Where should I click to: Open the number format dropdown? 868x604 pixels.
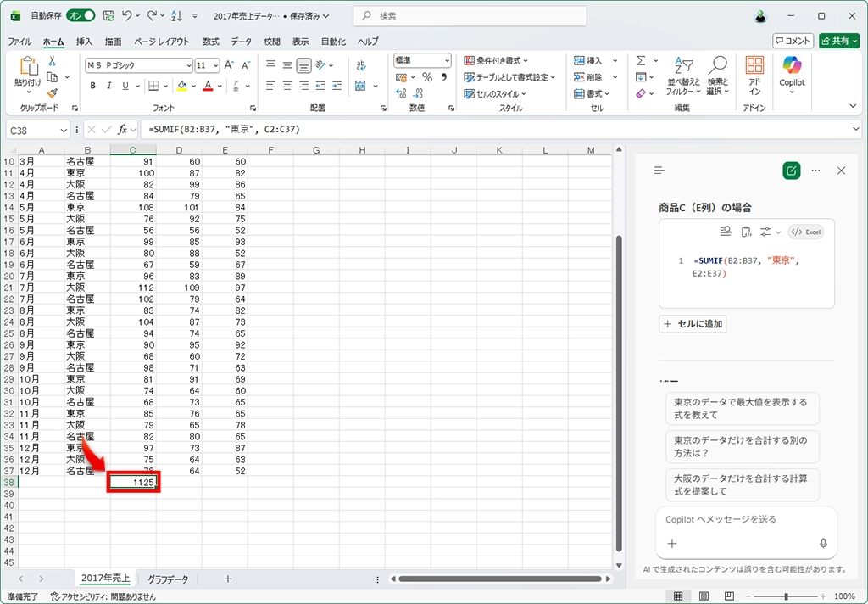[x=447, y=61]
